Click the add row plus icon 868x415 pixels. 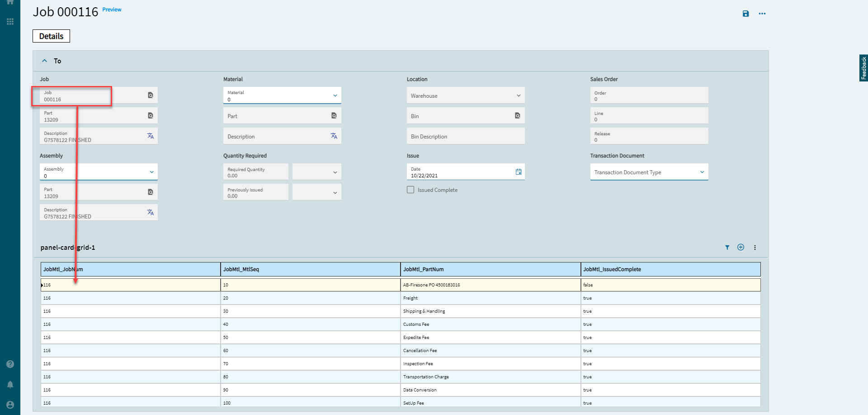[741, 247]
